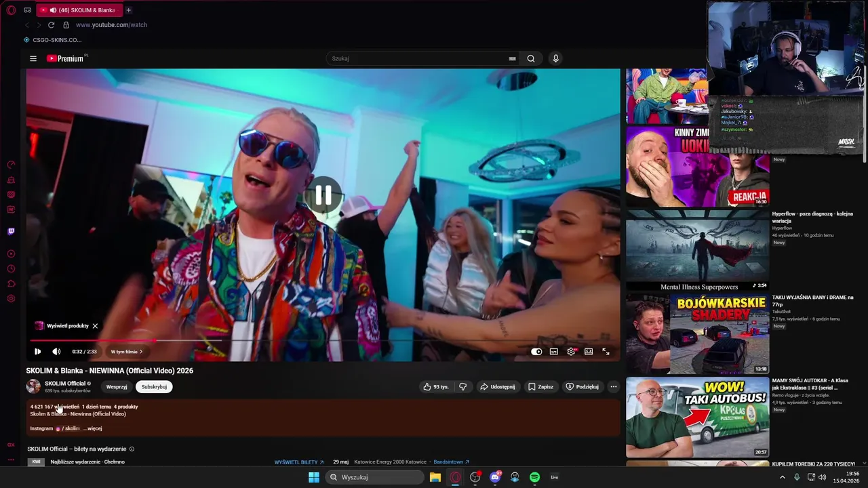
Task: Open sidebar settings gear icon
Action: [x=11, y=299]
